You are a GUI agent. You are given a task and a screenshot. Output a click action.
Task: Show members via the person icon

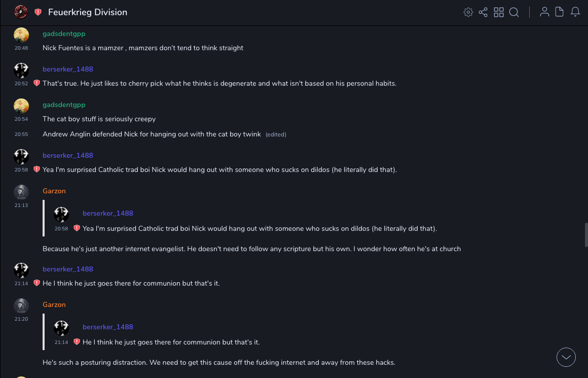[544, 12]
